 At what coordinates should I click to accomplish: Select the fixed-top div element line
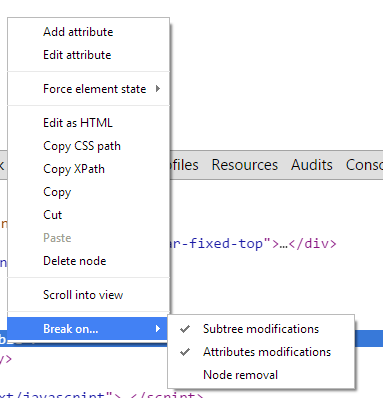click(253, 244)
